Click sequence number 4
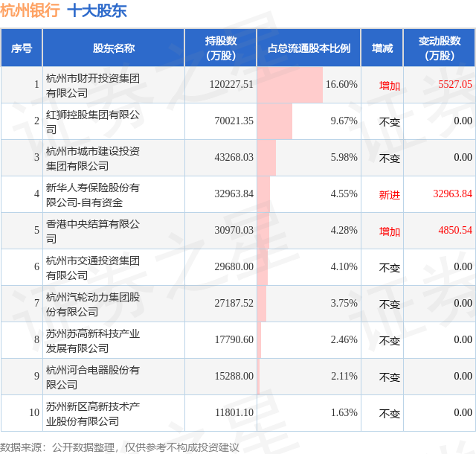Screen dimensions: 476x454 pyautogui.click(x=36, y=194)
